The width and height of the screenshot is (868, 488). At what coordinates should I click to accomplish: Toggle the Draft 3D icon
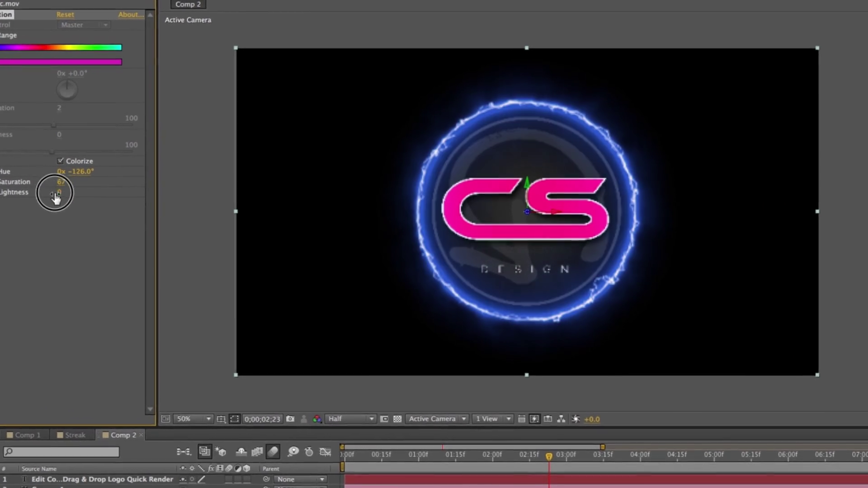221,451
